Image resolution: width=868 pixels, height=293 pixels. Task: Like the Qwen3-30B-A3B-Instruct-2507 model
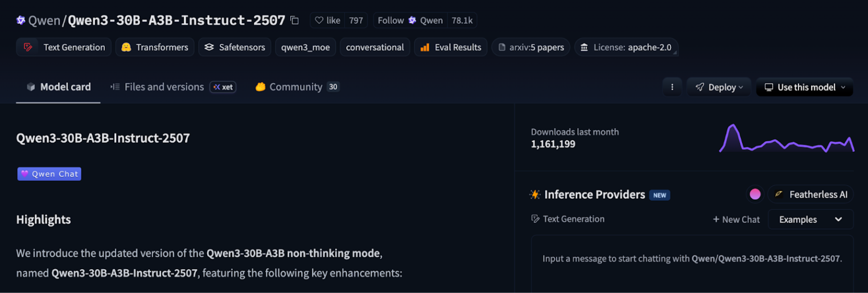(327, 20)
